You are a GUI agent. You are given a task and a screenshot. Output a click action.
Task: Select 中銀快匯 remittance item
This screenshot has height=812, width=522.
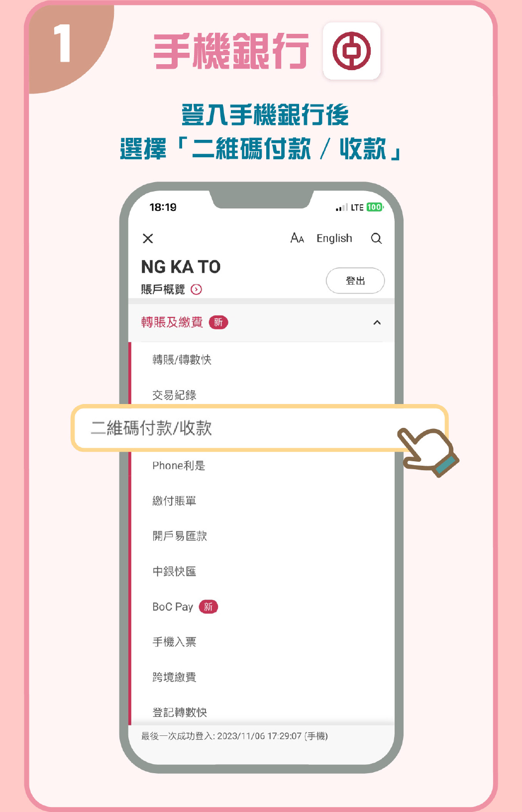[174, 572]
